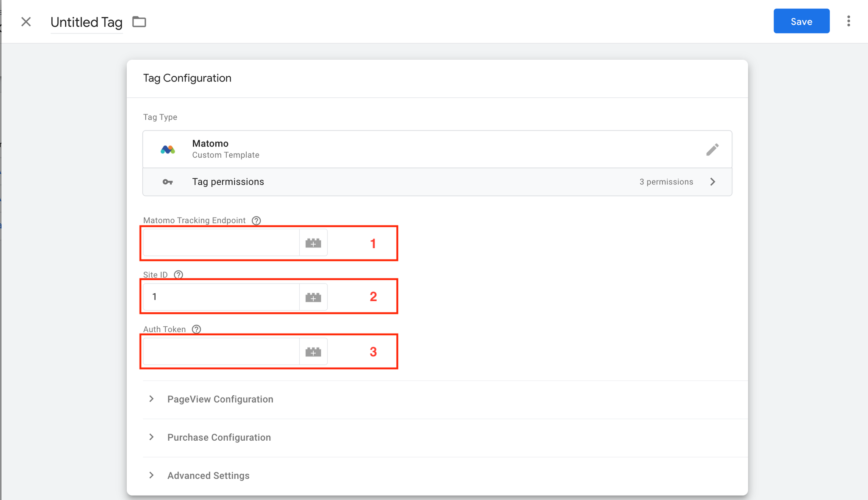Expand the 3 permissions chevron
The height and width of the screenshot is (500, 868).
coord(713,182)
